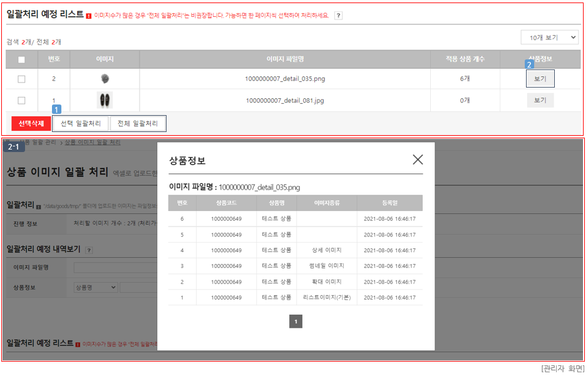Viewport: 588px width, 376px height.
Task: Click the 썸네일 이미지 cell in the popup
Action: tap(327, 266)
